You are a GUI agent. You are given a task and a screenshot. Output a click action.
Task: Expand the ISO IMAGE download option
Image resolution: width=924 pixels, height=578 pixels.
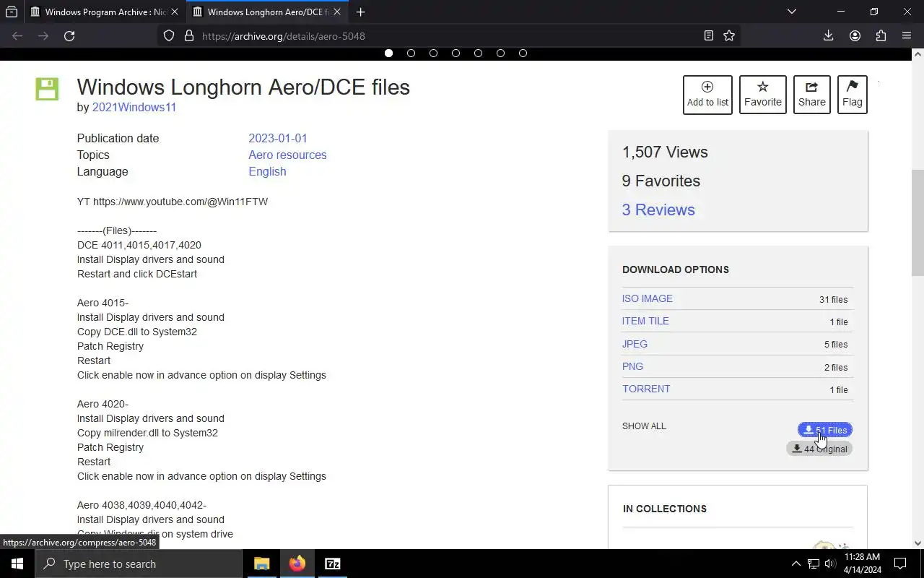point(647,298)
